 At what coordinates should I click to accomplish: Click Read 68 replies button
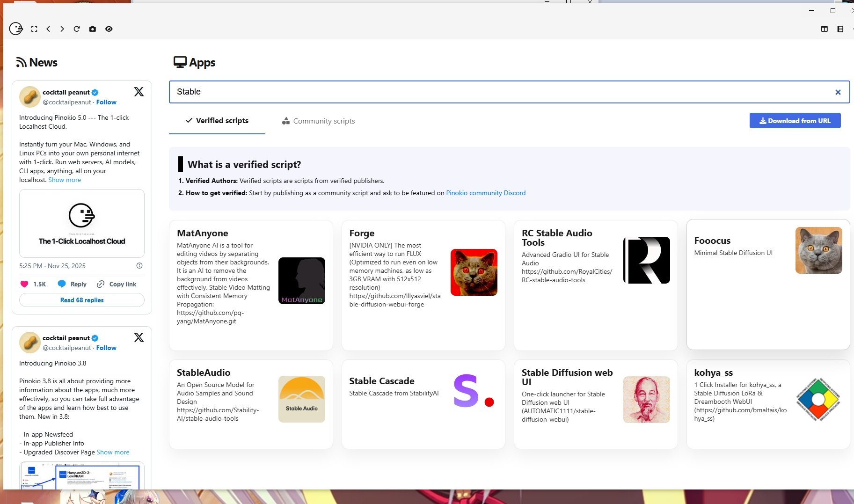click(x=82, y=300)
